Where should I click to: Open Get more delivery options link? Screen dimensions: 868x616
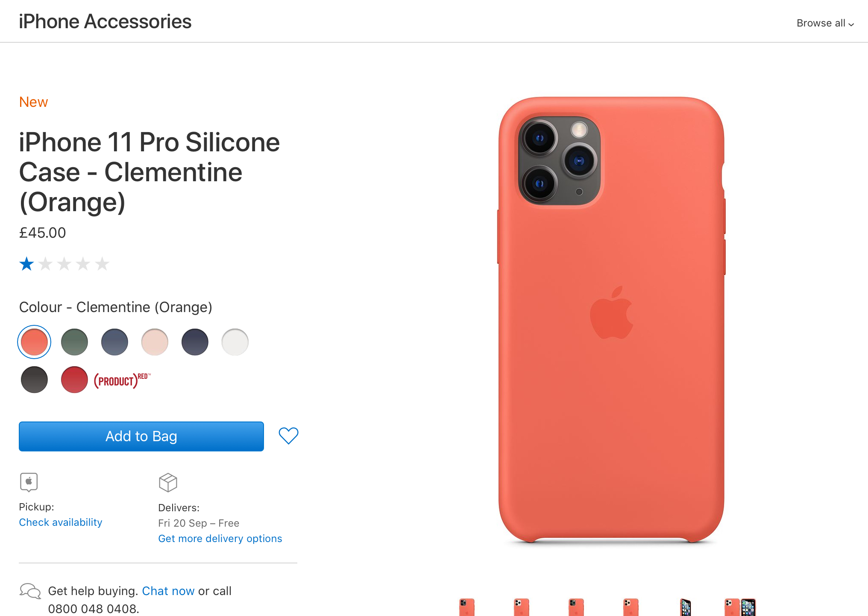tap(220, 539)
